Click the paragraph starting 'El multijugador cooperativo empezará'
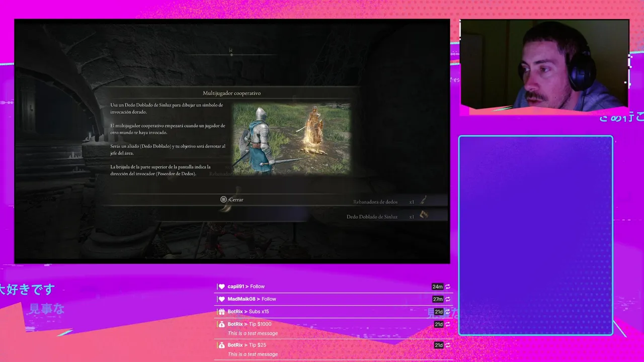 (x=167, y=129)
